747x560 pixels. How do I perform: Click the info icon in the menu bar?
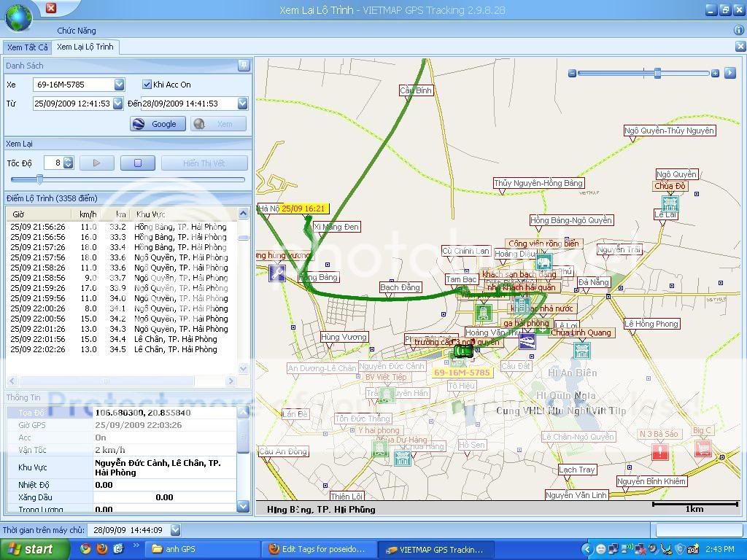coord(739,31)
